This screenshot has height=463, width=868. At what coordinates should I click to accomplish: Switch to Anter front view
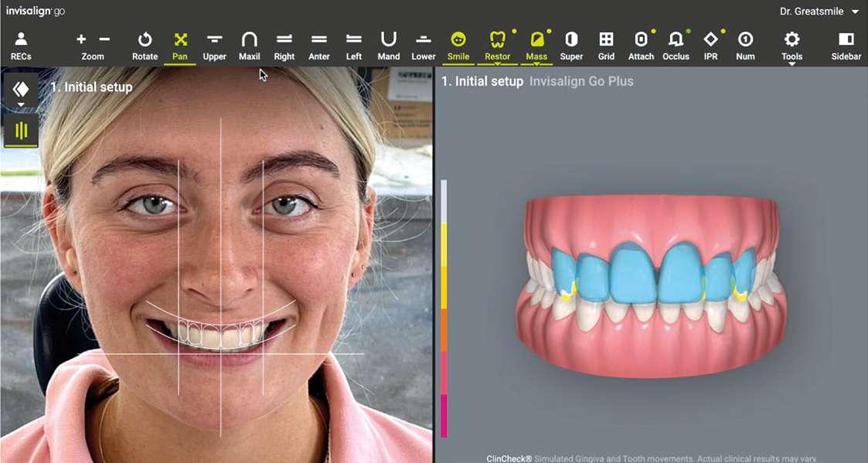tap(319, 46)
